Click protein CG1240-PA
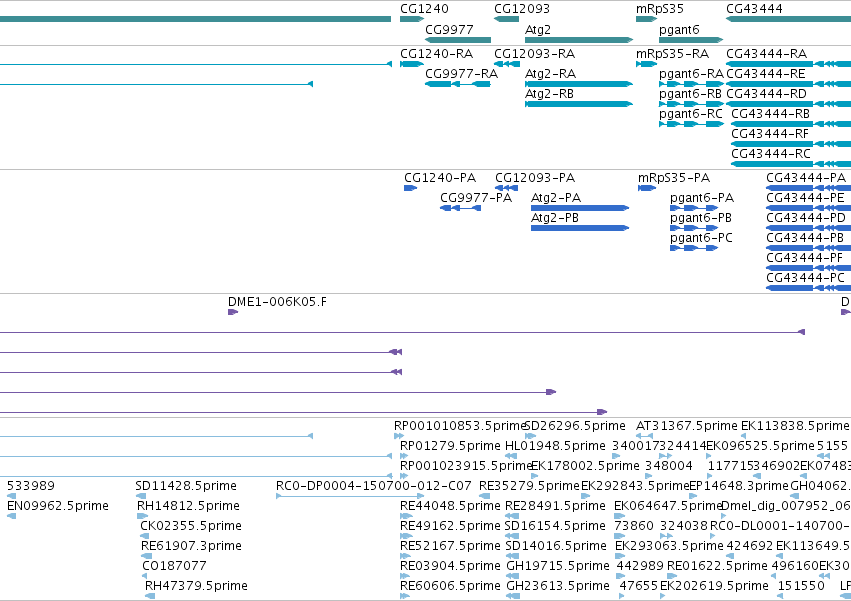 pyautogui.click(x=410, y=188)
